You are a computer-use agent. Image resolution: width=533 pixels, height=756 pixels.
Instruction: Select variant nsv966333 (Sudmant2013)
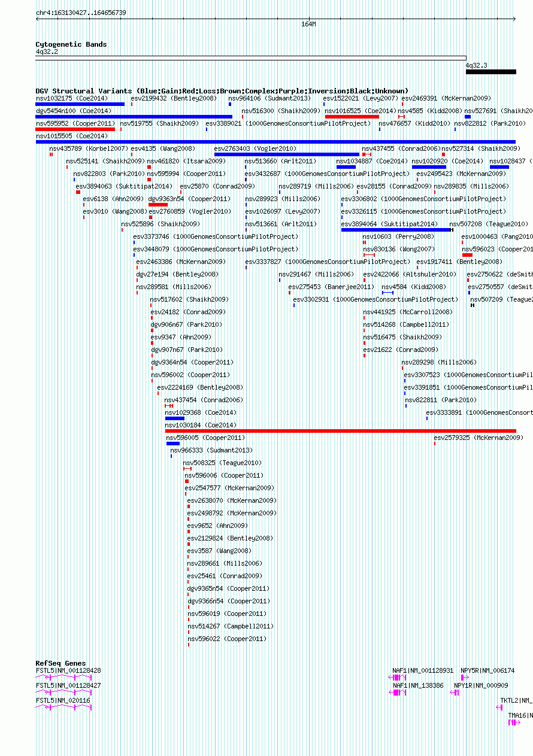point(211,450)
